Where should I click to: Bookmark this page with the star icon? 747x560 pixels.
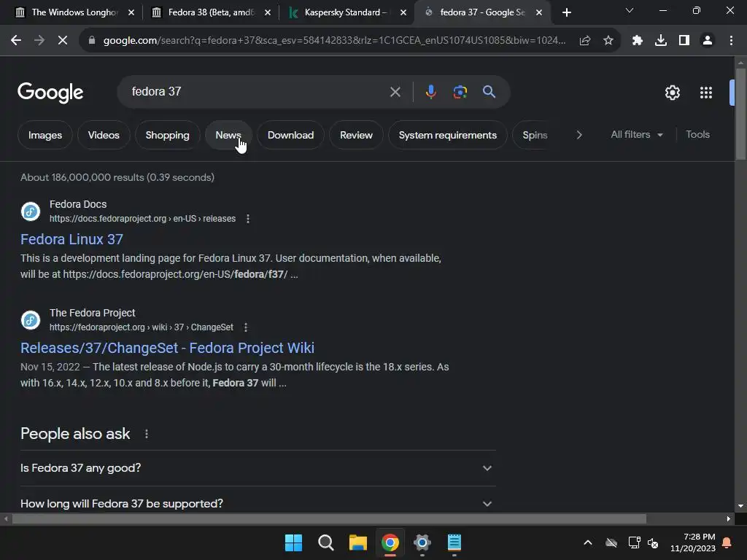pyautogui.click(x=608, y=41)
